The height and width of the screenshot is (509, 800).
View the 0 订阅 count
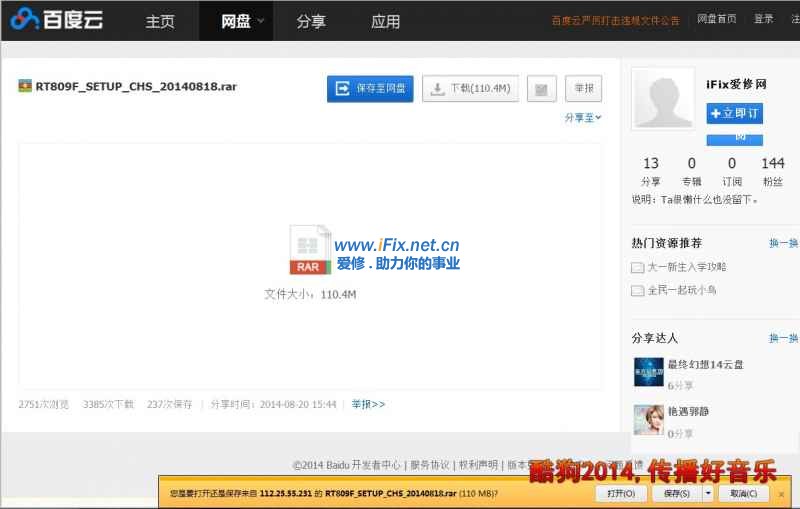(x=732, y=171)
